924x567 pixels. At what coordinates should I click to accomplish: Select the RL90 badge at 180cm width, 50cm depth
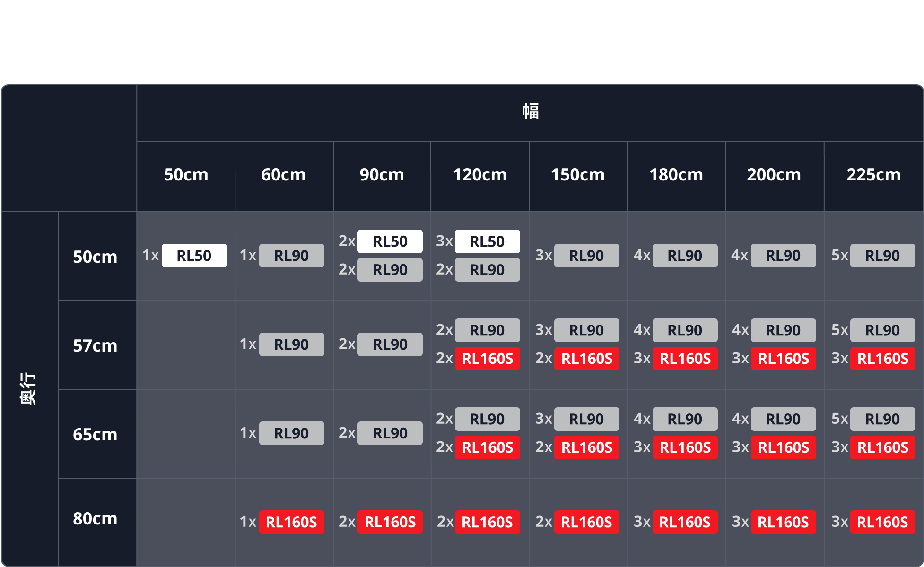(685, 256)
